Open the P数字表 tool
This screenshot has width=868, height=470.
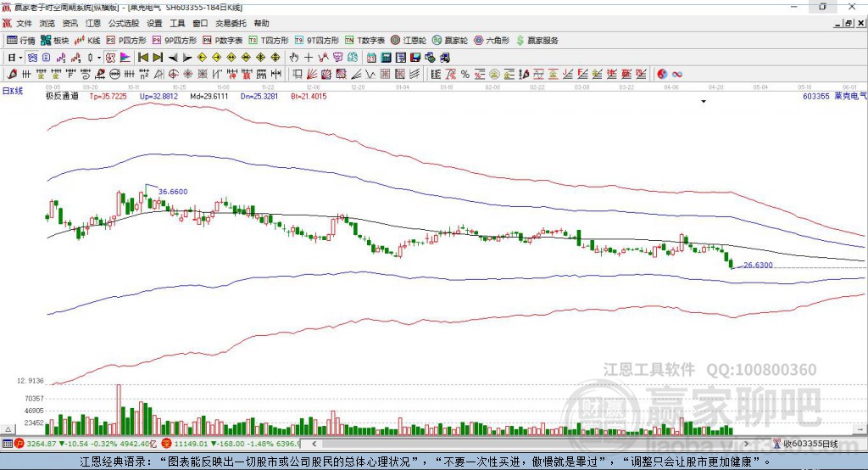click(222, 41)
